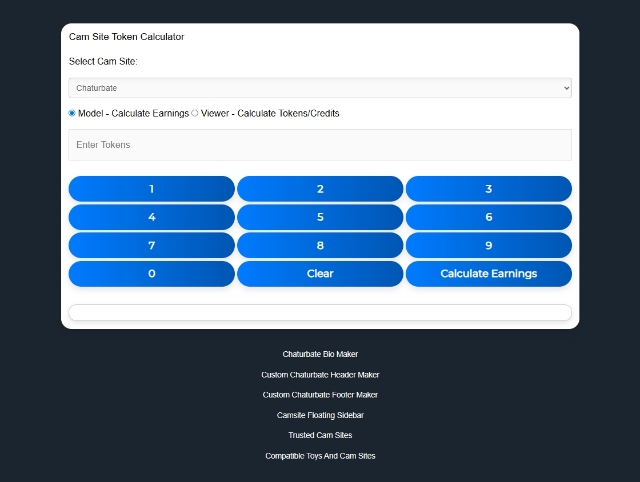
Task: Click the Enter Tokens input field
Action: click(320, 145)
